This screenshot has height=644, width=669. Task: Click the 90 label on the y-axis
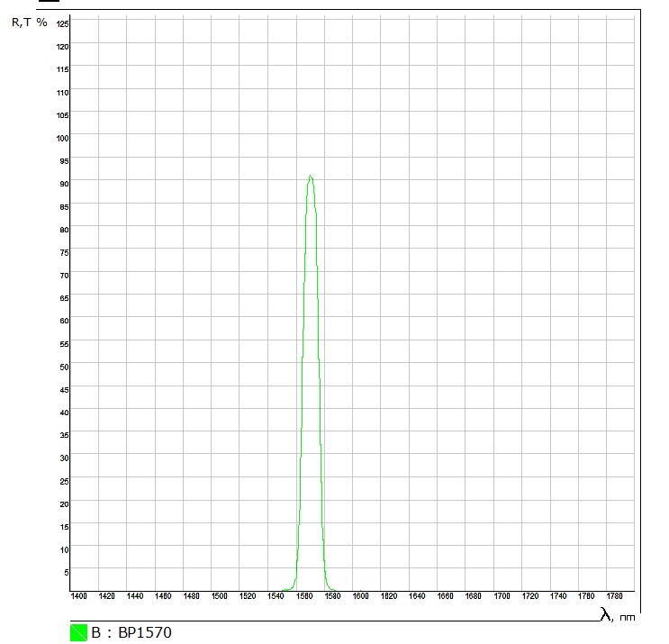tap(64, 184)
